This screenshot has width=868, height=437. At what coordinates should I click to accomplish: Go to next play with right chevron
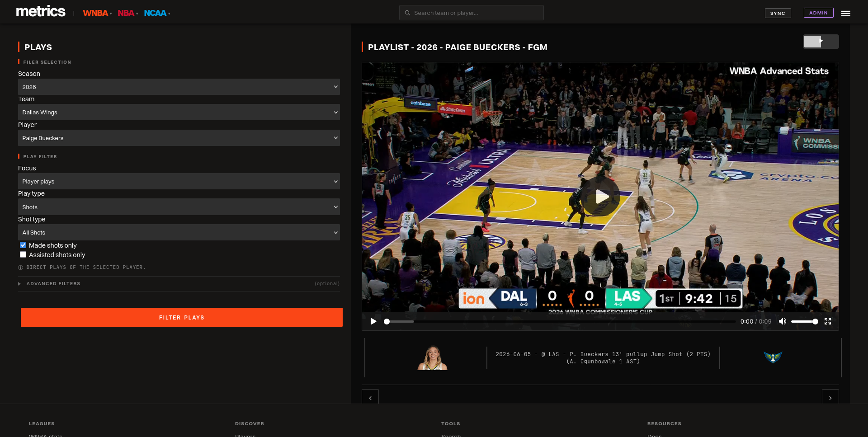[x=830, y=398]
